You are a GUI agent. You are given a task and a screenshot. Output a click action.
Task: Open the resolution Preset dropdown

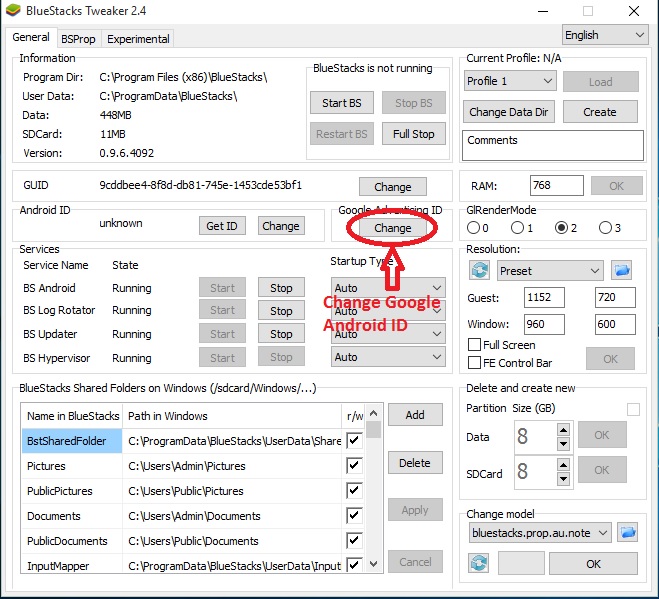tap(550, 271)
